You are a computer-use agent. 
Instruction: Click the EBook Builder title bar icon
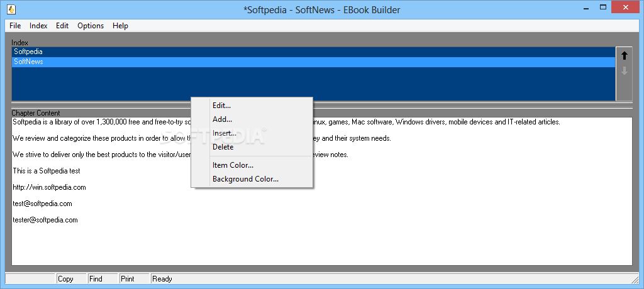pos(11,9)
